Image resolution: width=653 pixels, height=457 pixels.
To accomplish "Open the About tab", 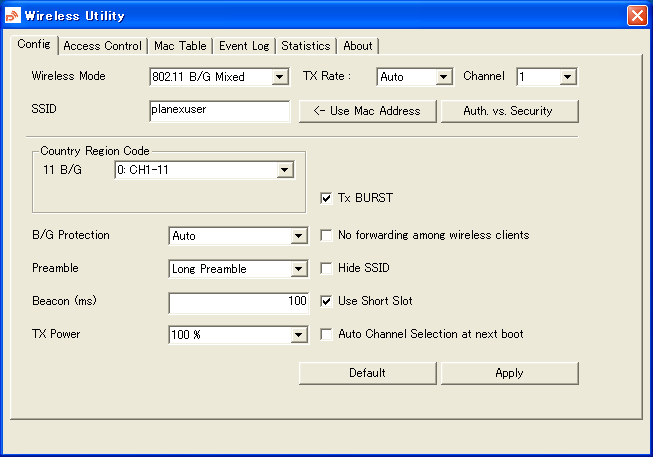I will [x=358, y=46].
